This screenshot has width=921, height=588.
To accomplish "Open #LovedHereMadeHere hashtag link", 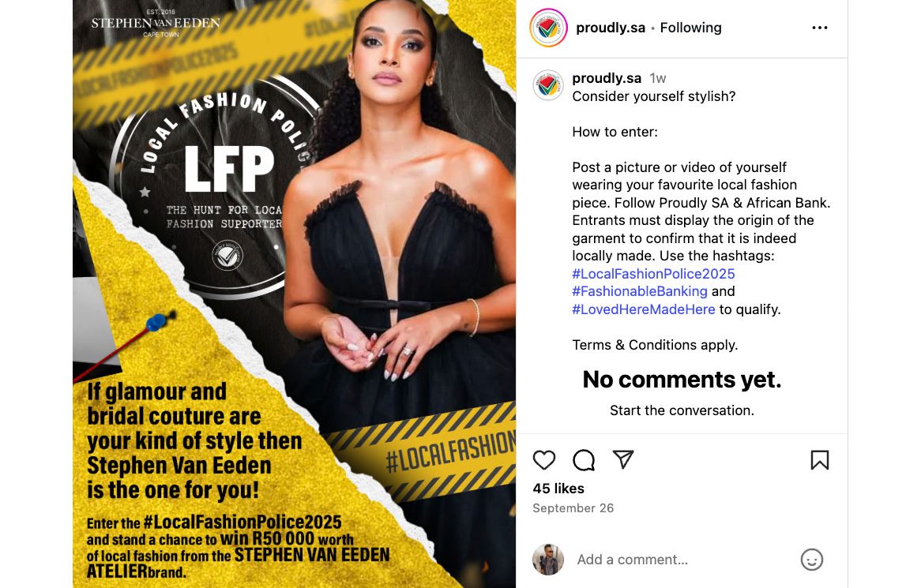I will point(644,309).
